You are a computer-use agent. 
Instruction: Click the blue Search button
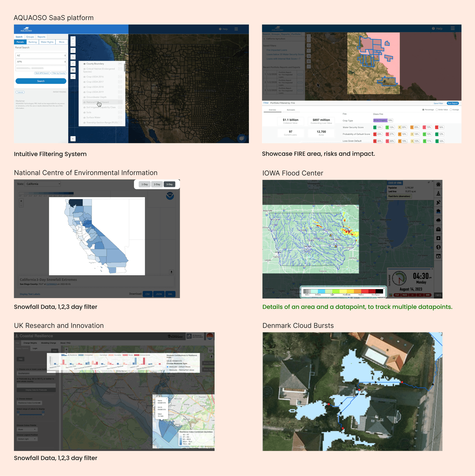(41, 81)
